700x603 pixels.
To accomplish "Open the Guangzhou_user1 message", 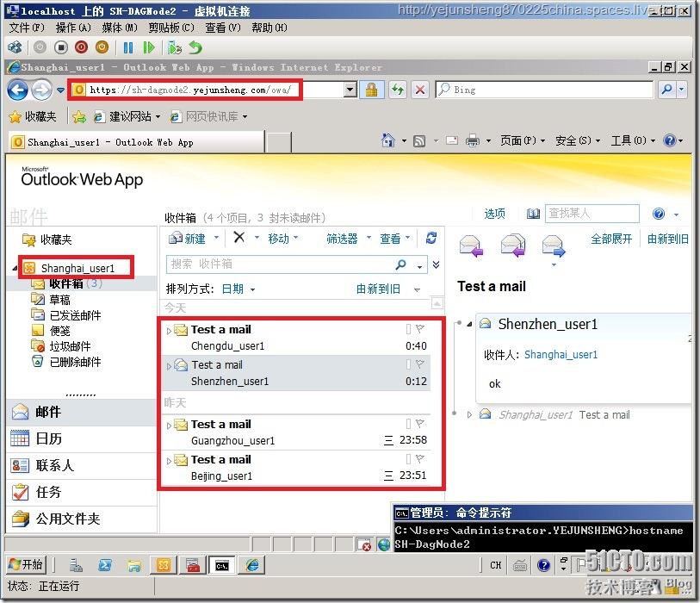I will click(296, 432).
